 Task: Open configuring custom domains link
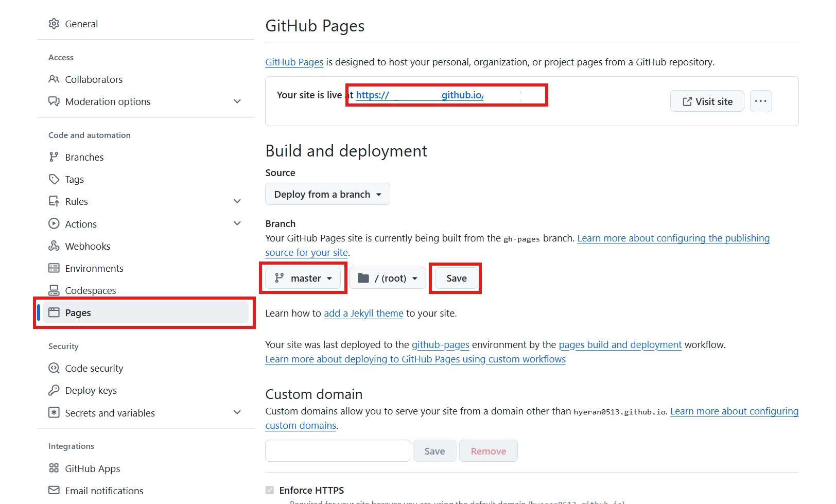[735, 411]
